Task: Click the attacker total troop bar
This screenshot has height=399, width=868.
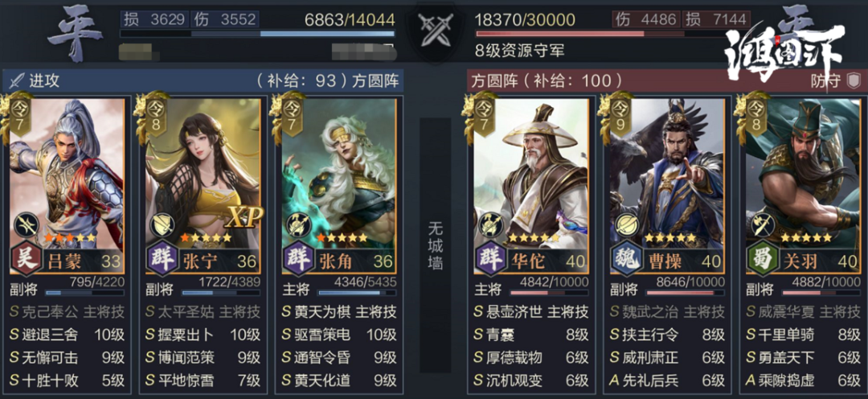Action: (x=257, y=34)
